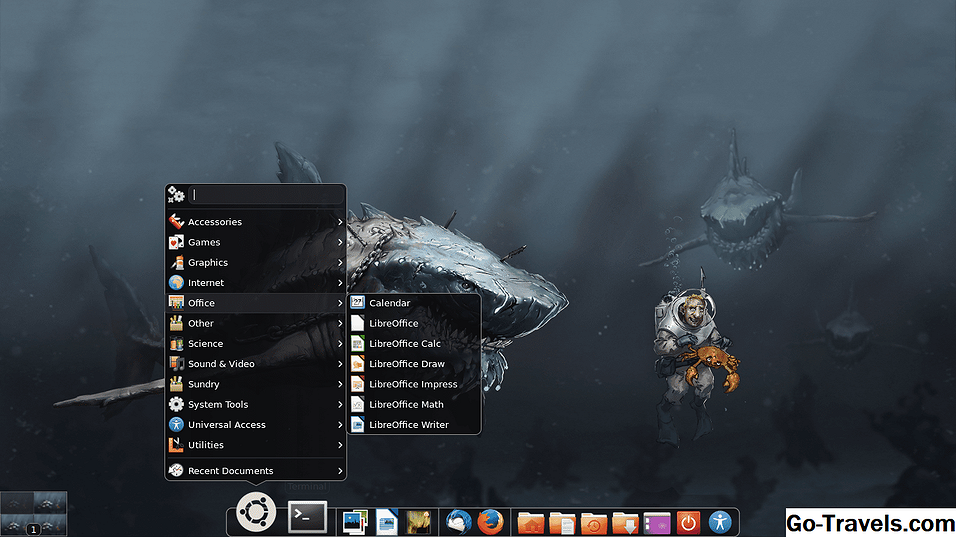
Task: Switch to bottom-right workspace thumbnail in pager
Action: [x=50, y=525]
